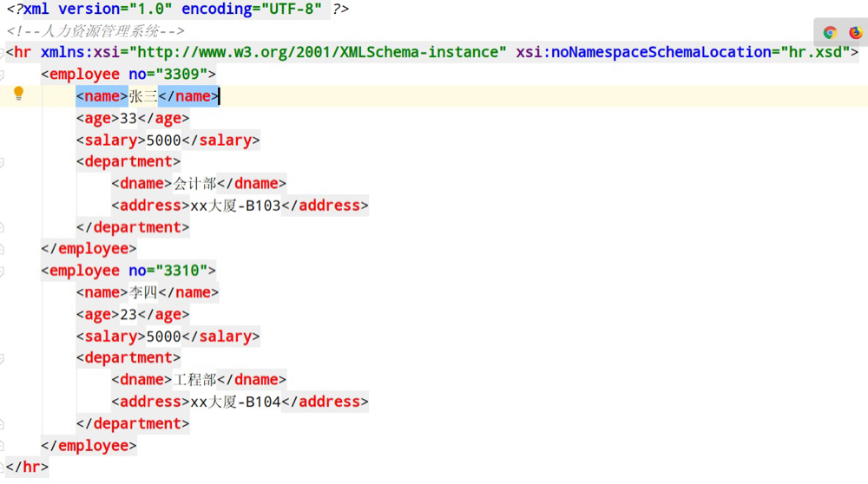This screenshot has width=868, height=484.
Task: Click the first closing </department> tag
Action: pos(133,227)
